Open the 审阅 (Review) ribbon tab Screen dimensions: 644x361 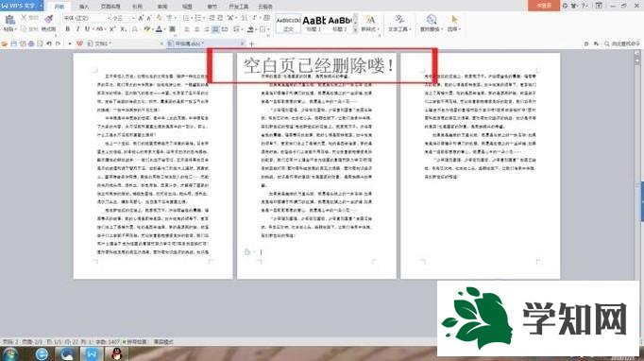(x=162, y=7)
